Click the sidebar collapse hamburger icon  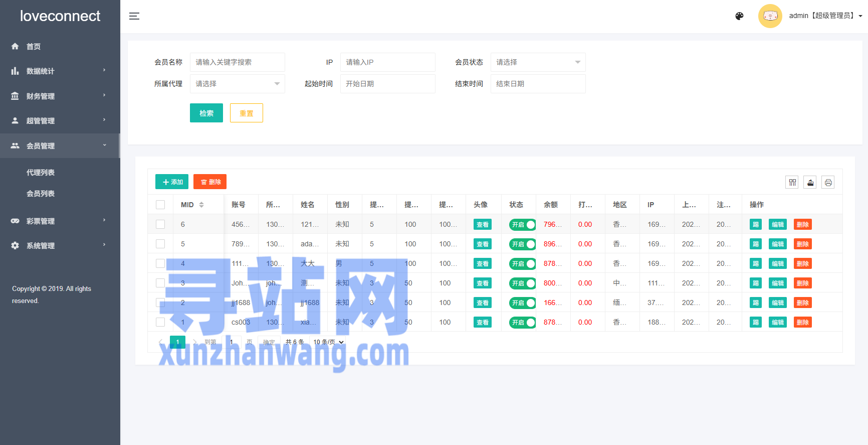point(134,16)
